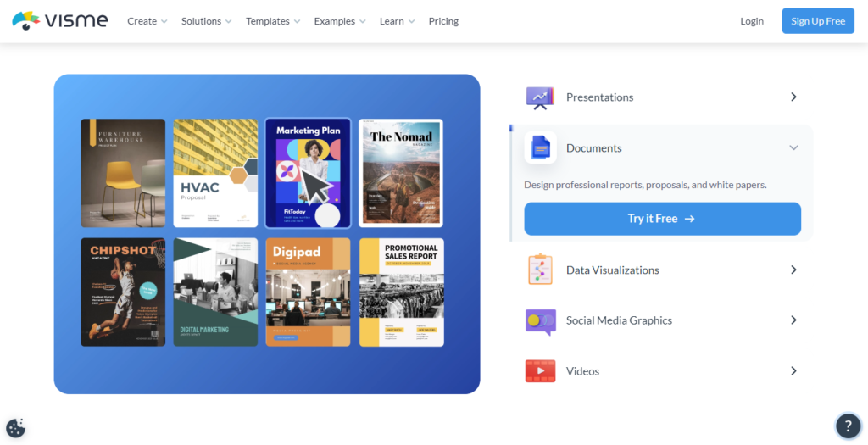The height and width of the screenshot is (445, 868).
Task: Open the Furniture Warehouse template thumbnail
Action: [123, 173]
